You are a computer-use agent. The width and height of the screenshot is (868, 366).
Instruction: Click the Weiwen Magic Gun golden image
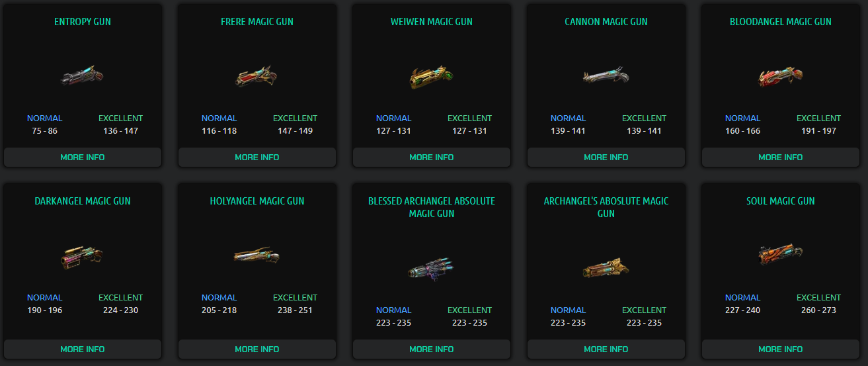point(431,77)
